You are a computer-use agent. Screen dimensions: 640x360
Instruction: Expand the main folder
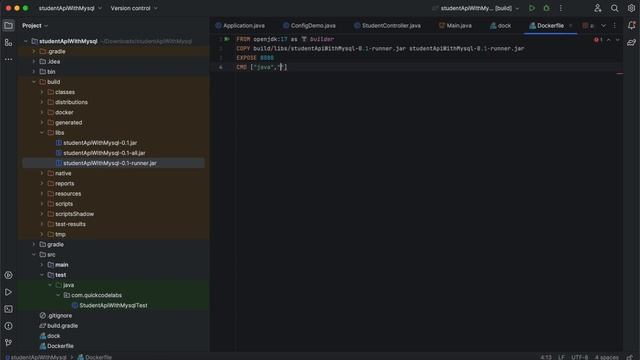coord(42,265)
